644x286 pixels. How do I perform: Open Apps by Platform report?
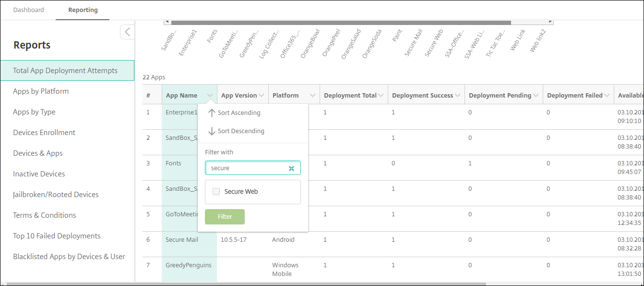point(41,91)
